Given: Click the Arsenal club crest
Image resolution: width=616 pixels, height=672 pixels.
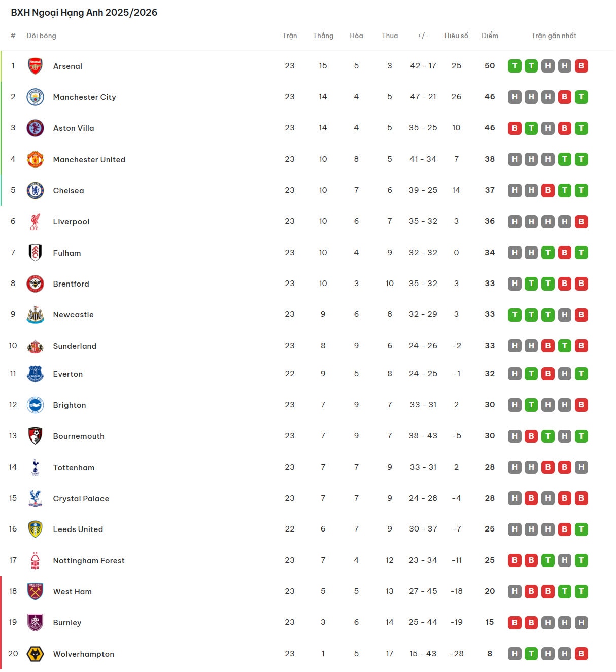Looking at the screenshot, I should coord(35,66).
